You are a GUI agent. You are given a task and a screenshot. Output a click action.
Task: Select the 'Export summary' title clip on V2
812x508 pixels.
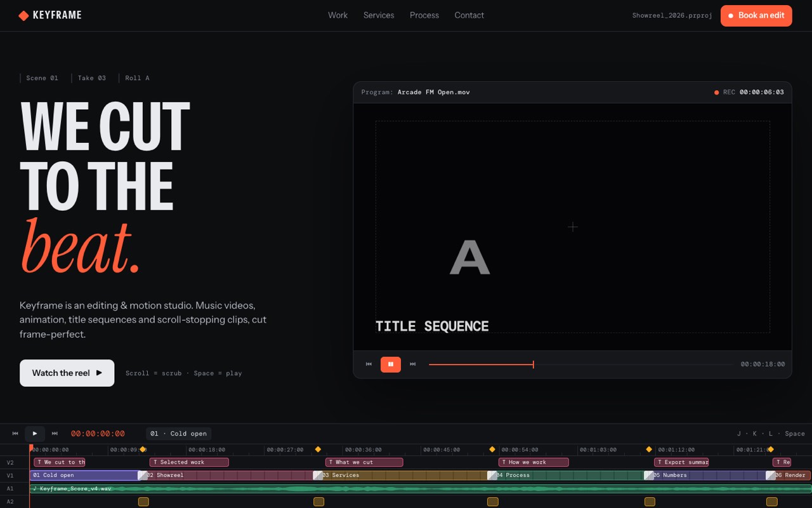tap(681, 462)
